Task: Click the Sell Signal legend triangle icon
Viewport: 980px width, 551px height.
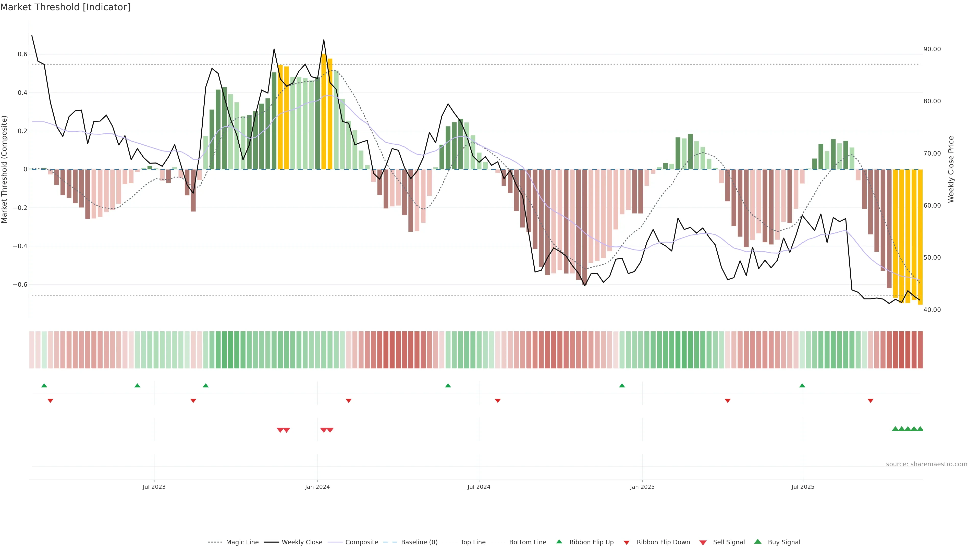Action: 703,543
